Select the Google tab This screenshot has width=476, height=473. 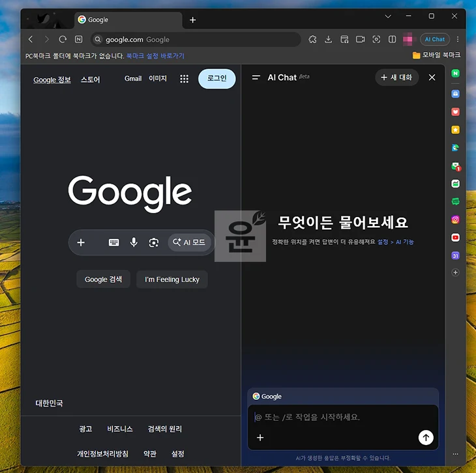(128, 20)
